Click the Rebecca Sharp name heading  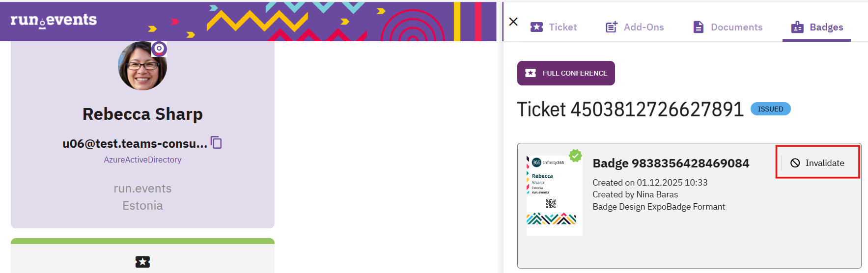[142, 114]
